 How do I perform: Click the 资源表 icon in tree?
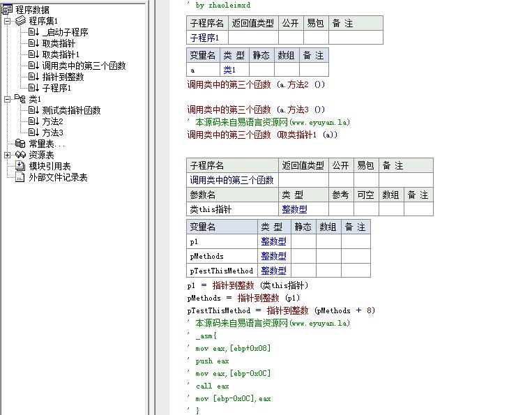click(20, 155)
